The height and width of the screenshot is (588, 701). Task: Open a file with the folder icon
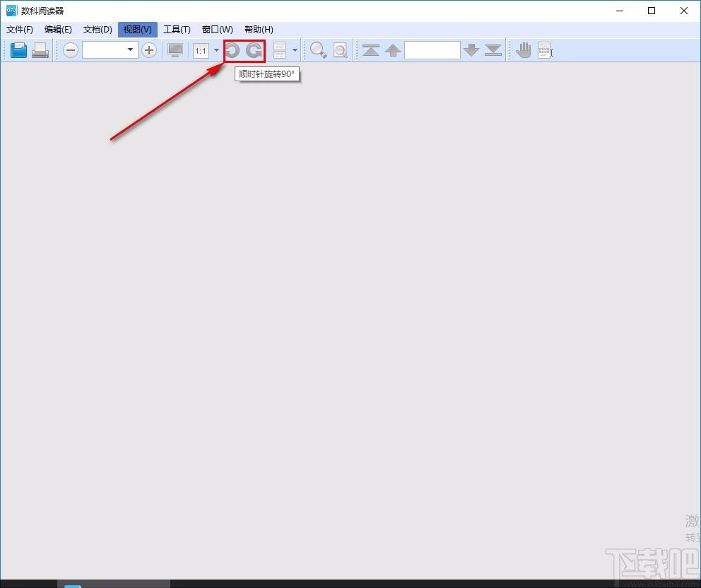(x=19, y=50)
